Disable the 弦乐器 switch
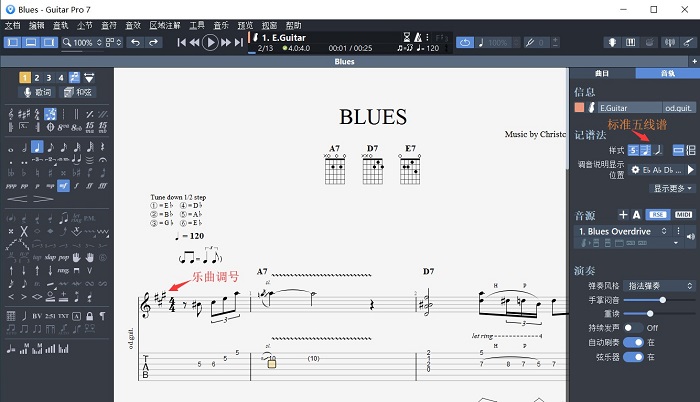The image size is (700, 402). 631,357
